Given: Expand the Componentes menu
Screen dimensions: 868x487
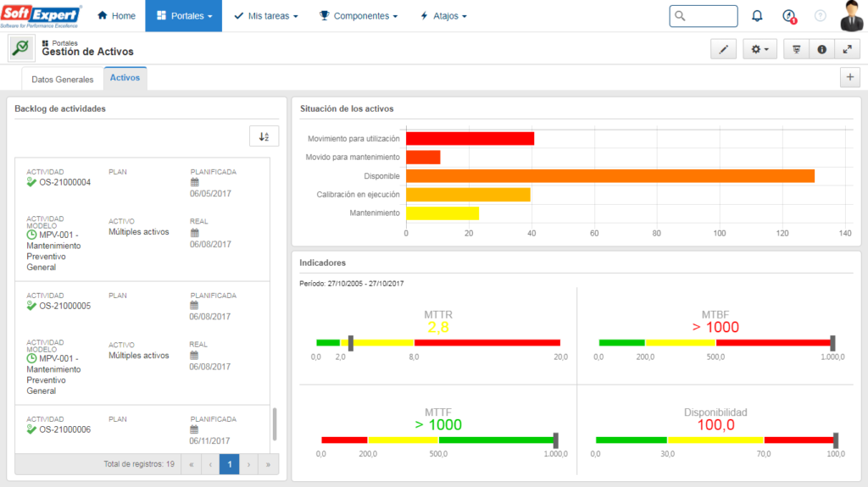Looking at the screenshot, I should (x=359, y=15).
